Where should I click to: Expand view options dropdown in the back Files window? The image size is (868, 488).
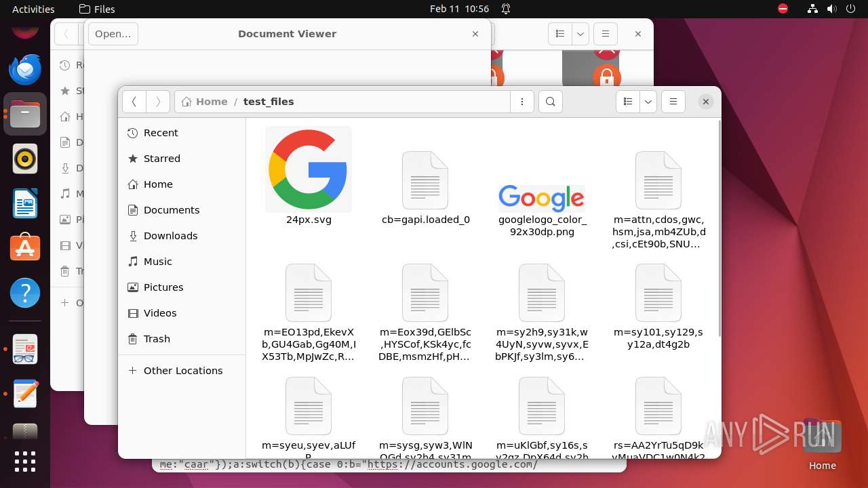580,34
